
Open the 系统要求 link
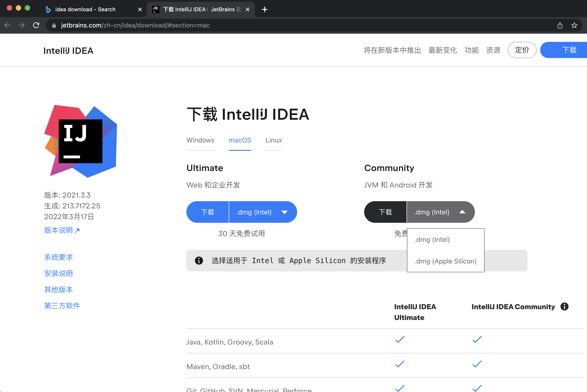59,257
